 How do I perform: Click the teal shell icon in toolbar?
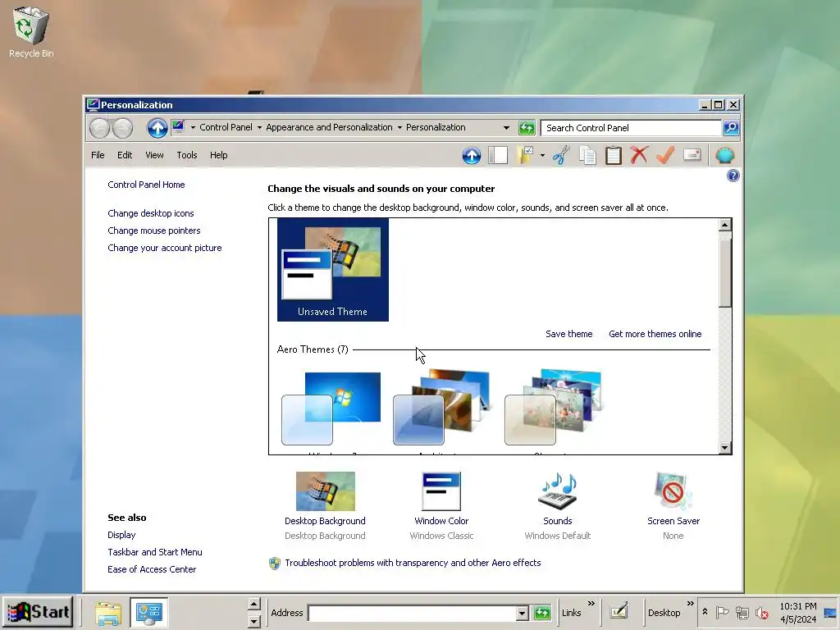pos(725,155)
